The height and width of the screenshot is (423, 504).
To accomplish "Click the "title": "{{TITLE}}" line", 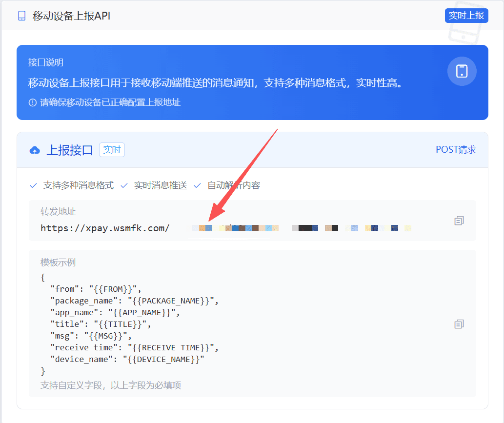I will pyautogui.click(x=101, y=324).
